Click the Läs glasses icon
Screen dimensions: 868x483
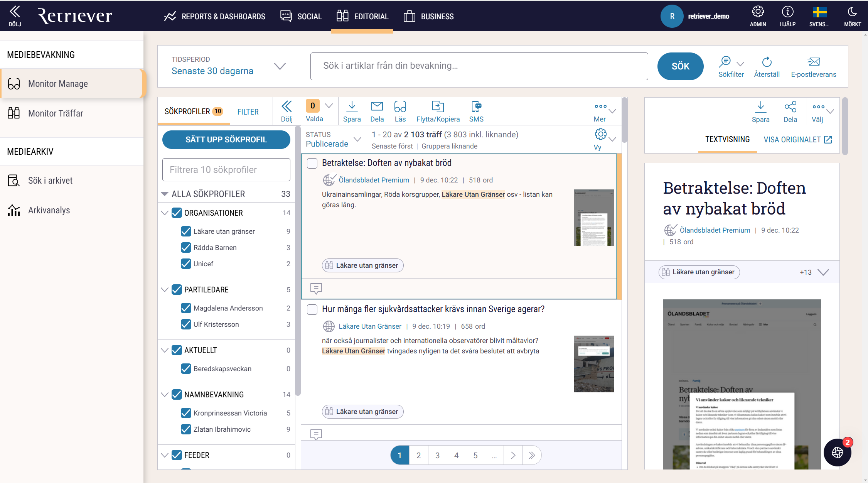pos(400,111)
